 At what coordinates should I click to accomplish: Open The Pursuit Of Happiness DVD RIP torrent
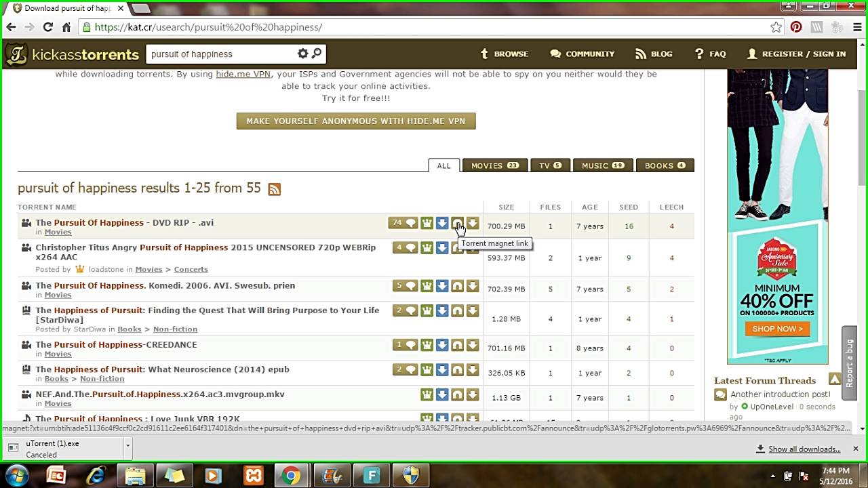click(x=125, y=222)
